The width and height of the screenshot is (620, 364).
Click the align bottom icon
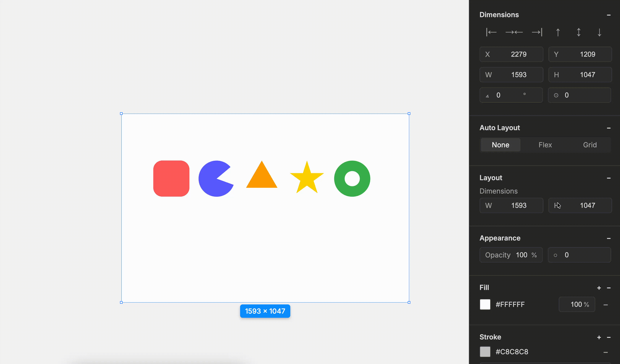tap(599, 32)
